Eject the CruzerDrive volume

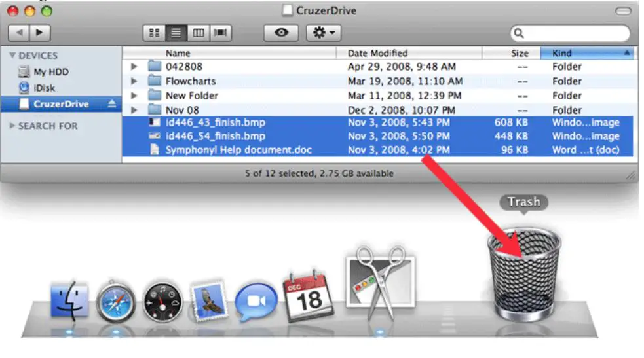(x=112, y=104)
